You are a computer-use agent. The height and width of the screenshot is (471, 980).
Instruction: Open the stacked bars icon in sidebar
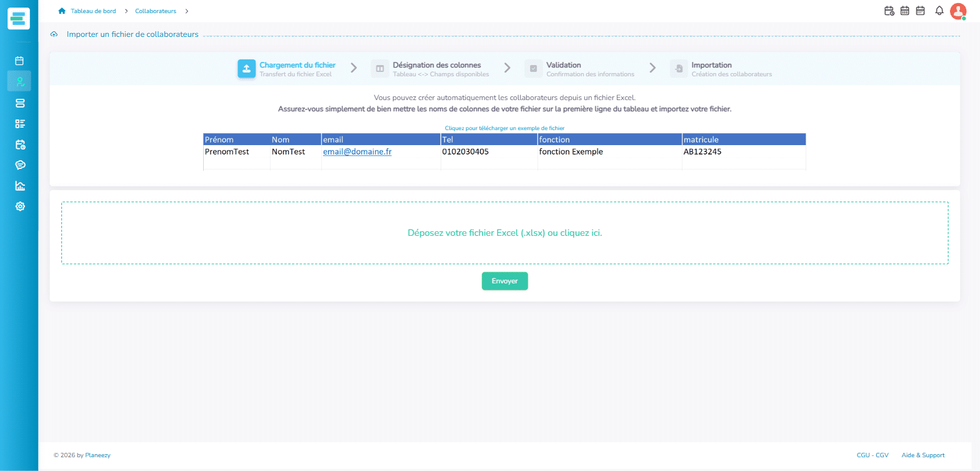pos(19,103)
